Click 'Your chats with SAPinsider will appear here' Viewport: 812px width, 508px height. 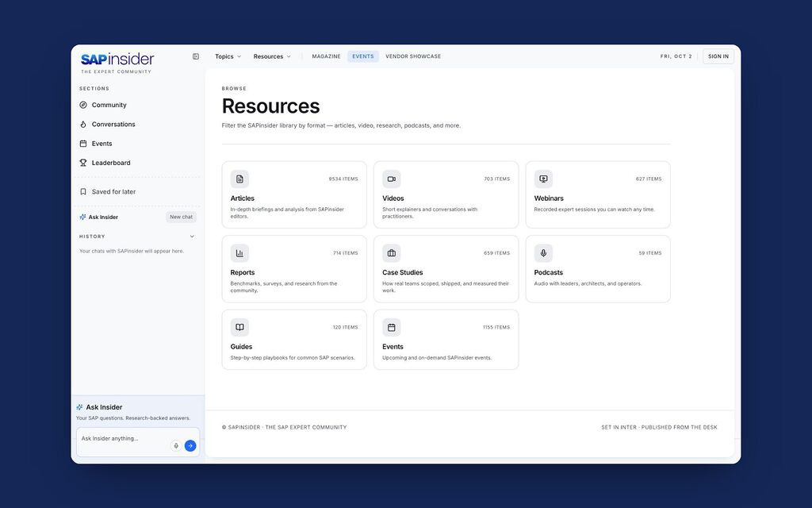[132, 251]
